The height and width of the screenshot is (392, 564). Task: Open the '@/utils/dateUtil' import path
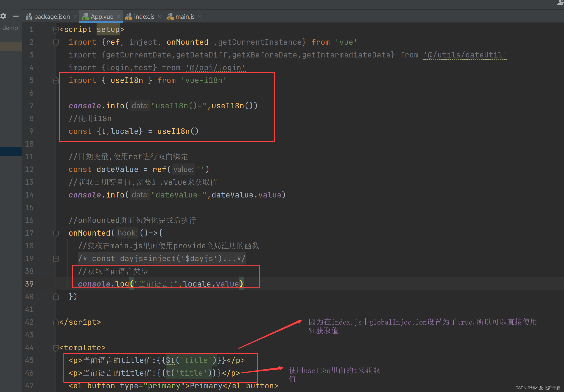click(x=465, y=55)
